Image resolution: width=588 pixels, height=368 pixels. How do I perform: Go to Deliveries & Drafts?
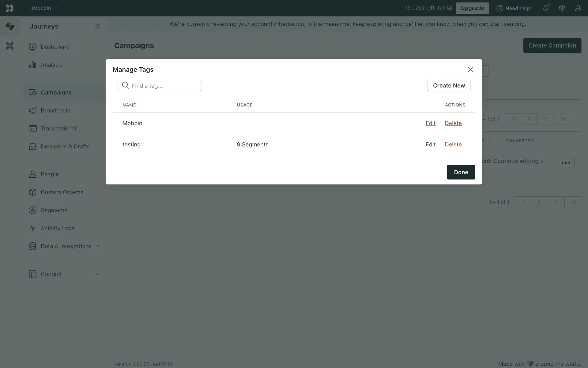(x=65, y=147)
